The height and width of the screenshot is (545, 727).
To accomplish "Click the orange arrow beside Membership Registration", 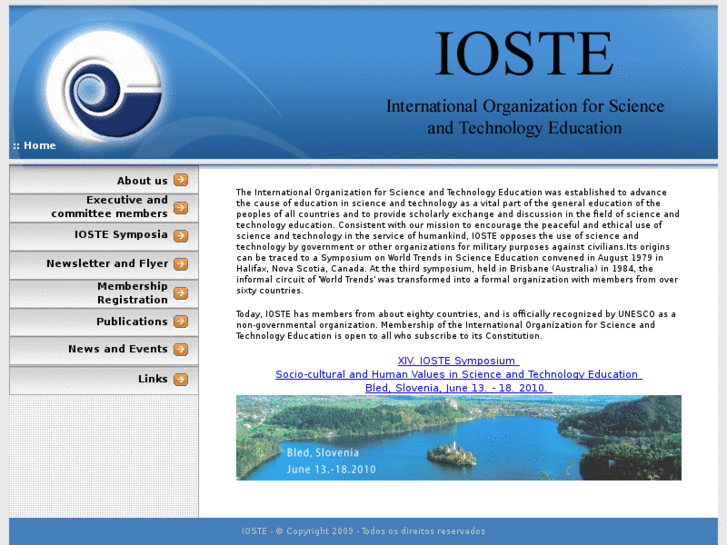I will 180,293.
